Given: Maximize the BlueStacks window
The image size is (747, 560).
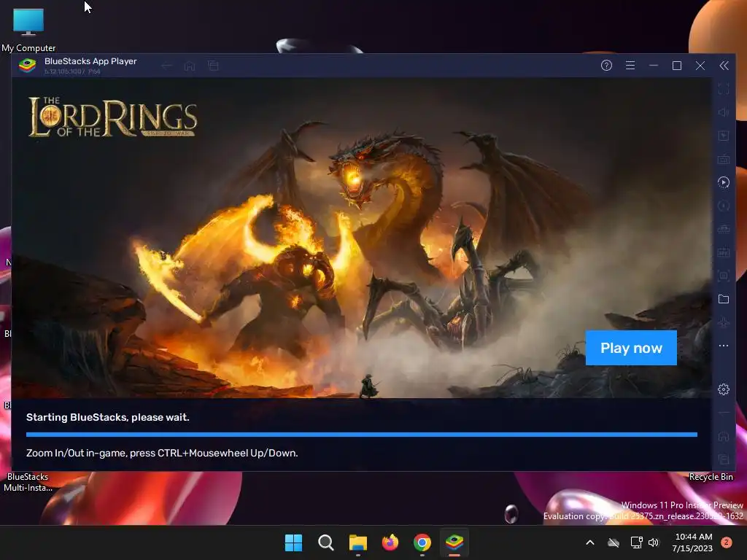Looking at the screenshot, I should [676, 65].
